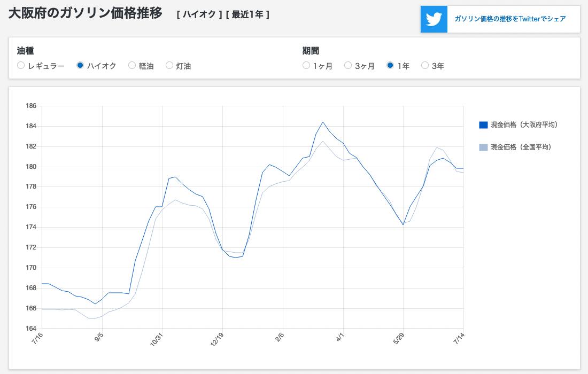Click the 12/19 x-axis date label

click(x=217, y=339)
